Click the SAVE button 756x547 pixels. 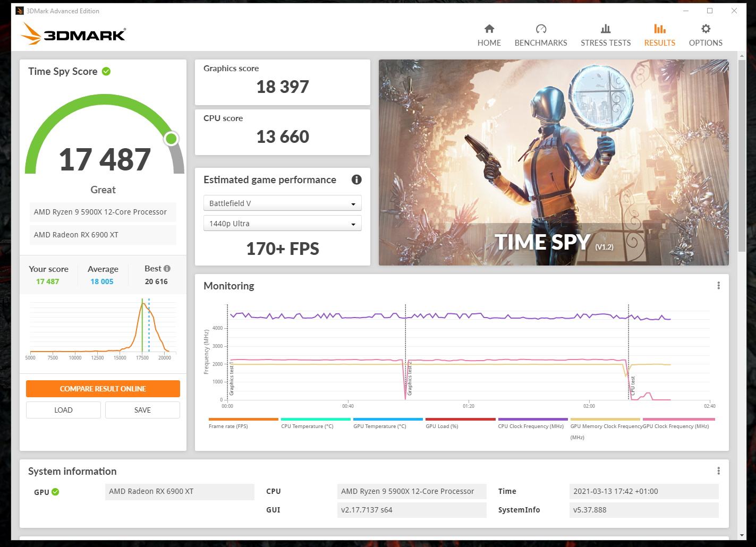click(x=142, y=410)
